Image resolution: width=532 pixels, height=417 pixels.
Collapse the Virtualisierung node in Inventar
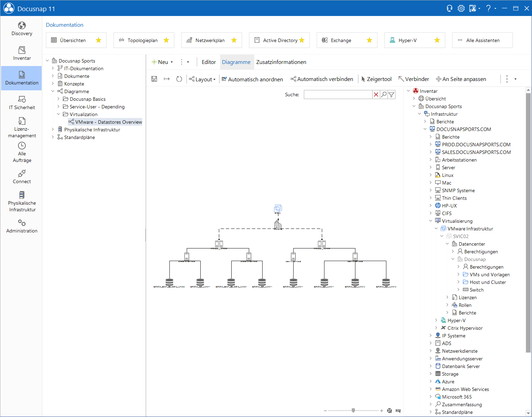point(431,221)
